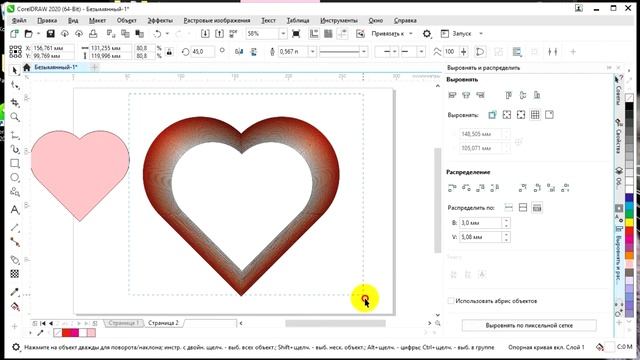Toggle align to specified point
The image size is (640, 360).
click(549, 115)
